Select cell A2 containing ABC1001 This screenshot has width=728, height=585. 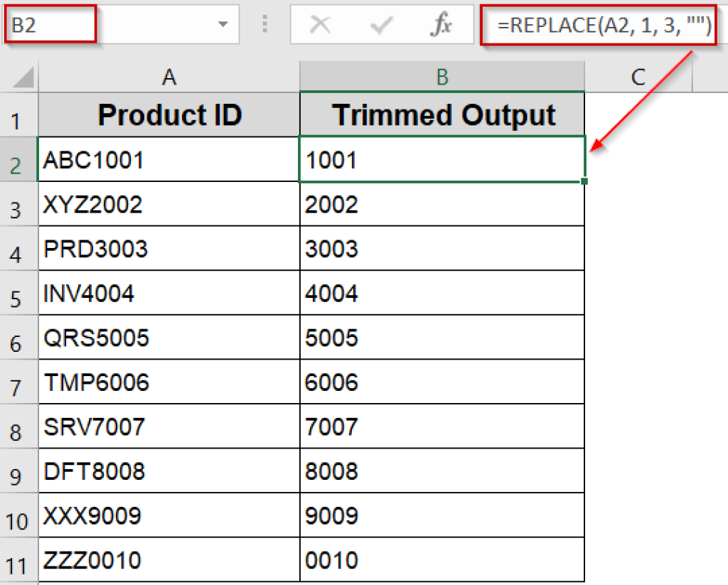pos(169,159)
